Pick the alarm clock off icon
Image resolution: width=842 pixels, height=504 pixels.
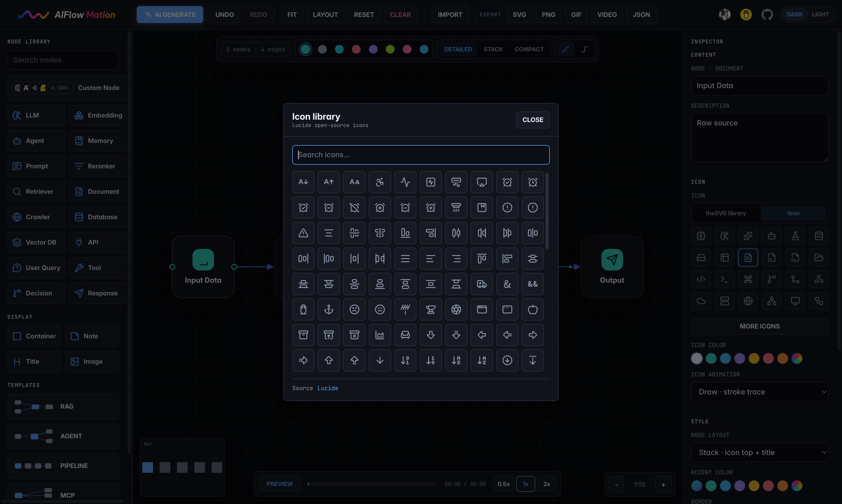click(x=354, y=208)
